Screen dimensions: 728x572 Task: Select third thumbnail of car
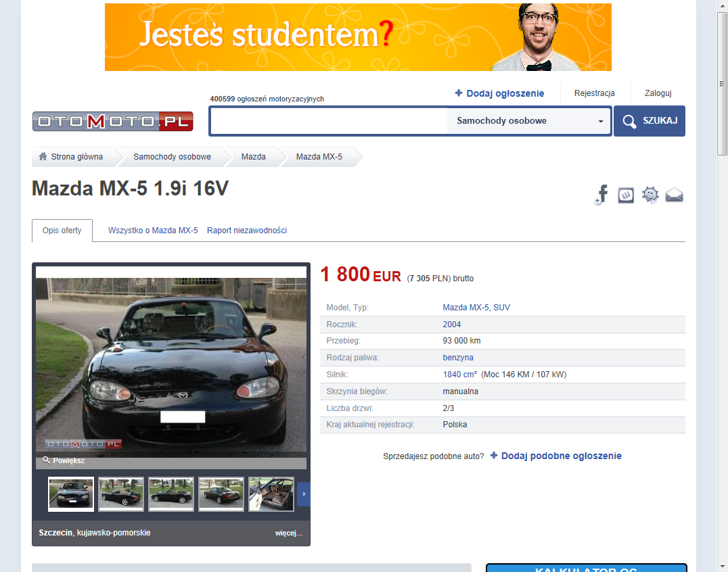171,494
